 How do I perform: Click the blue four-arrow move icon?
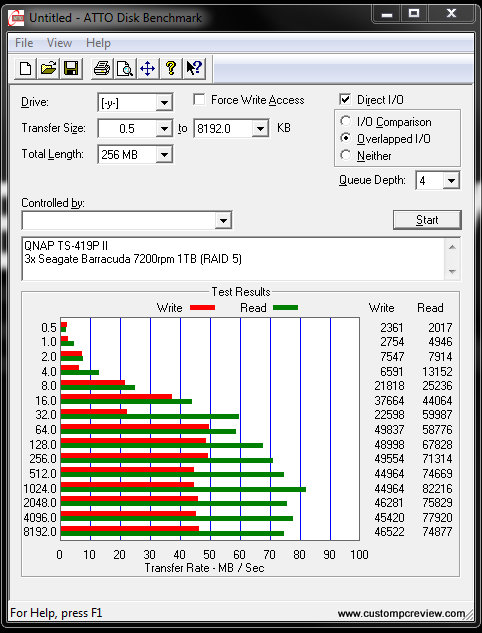148,68
